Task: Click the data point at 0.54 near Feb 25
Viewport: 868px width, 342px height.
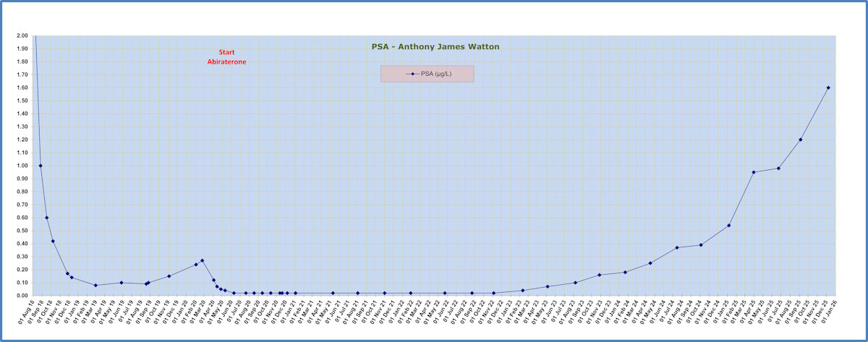Action: 729,226
